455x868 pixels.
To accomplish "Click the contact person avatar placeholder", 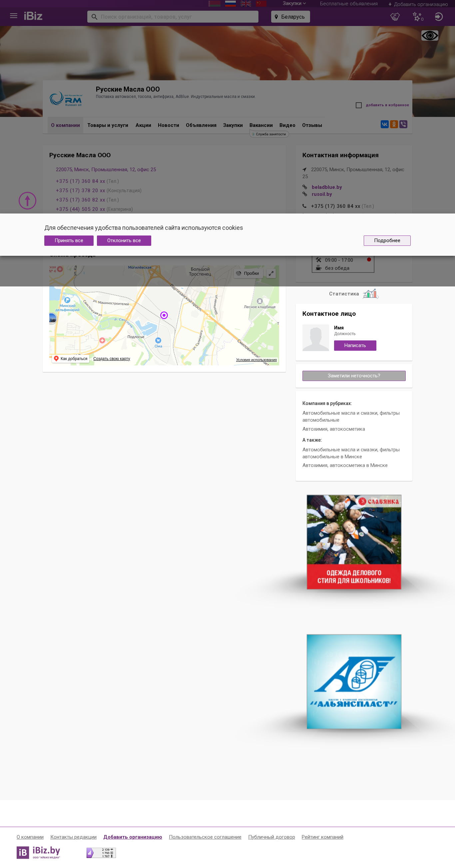I will 315,338.
